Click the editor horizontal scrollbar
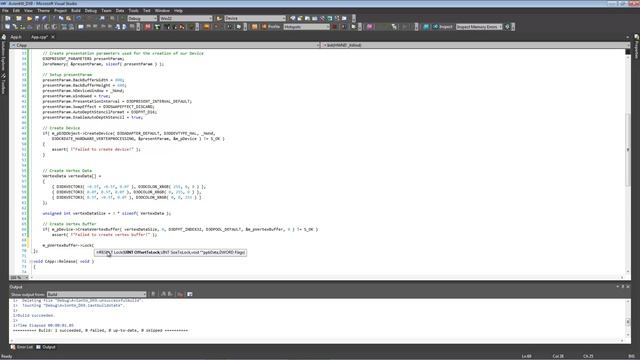 coord(327,278)
